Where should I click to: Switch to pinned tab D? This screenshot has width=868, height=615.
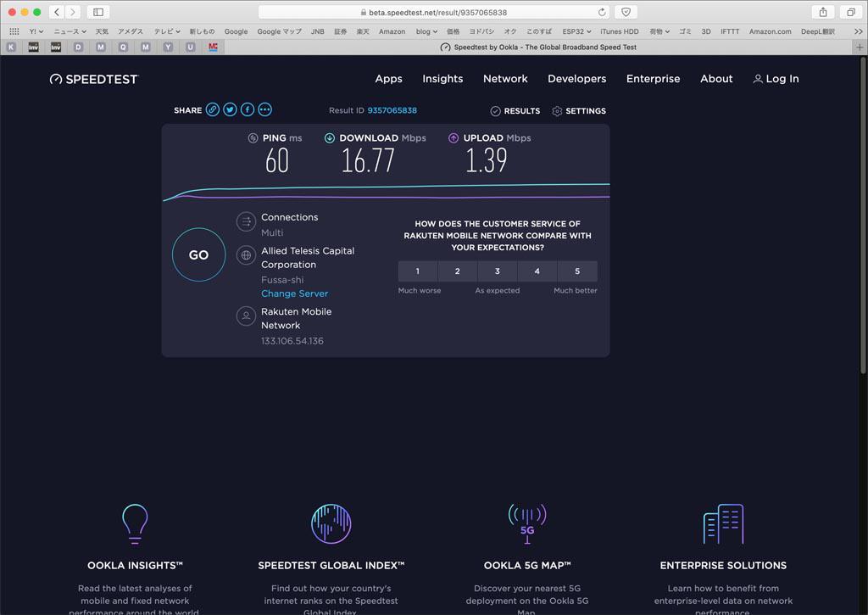[x=78, y=48]
